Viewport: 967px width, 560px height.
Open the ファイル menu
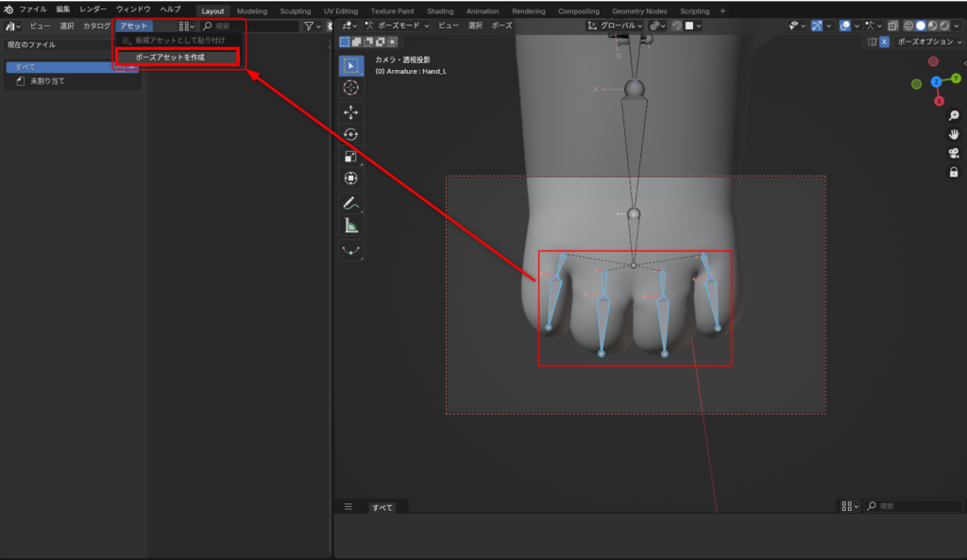tap(33, 9)
